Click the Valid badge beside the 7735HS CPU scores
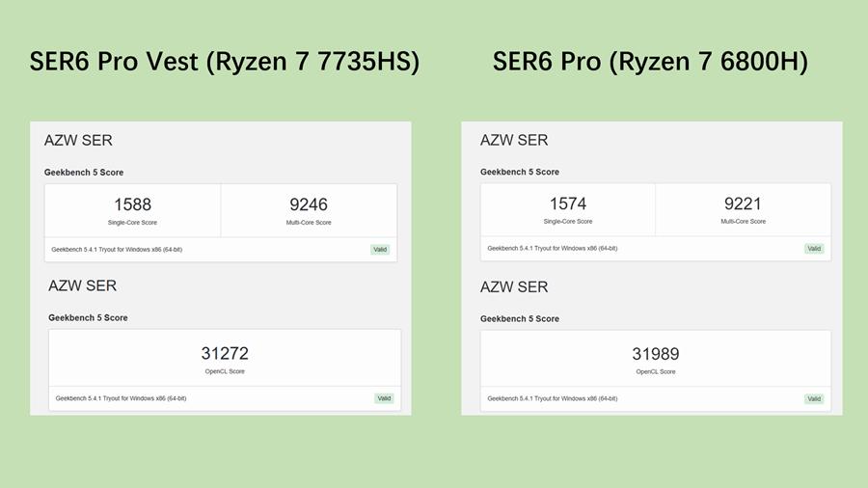Screen dimensions: 868x488 [x=380, y=250]
